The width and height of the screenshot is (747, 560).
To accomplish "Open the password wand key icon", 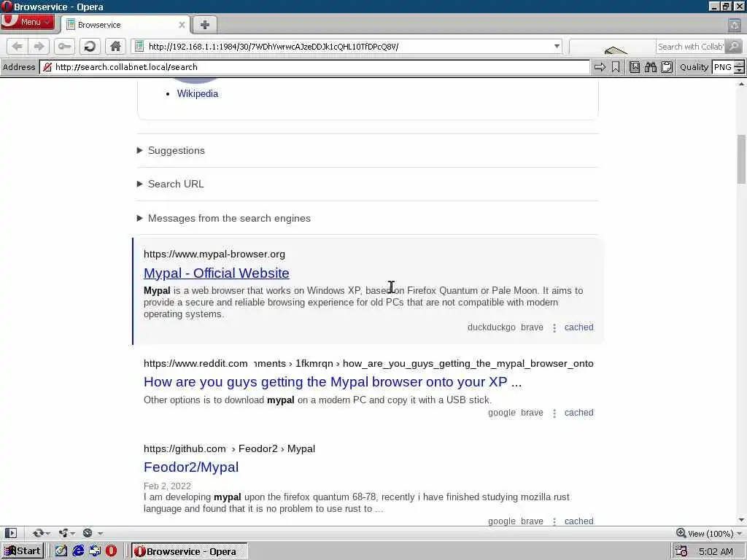I will click(x=64, y=46).
